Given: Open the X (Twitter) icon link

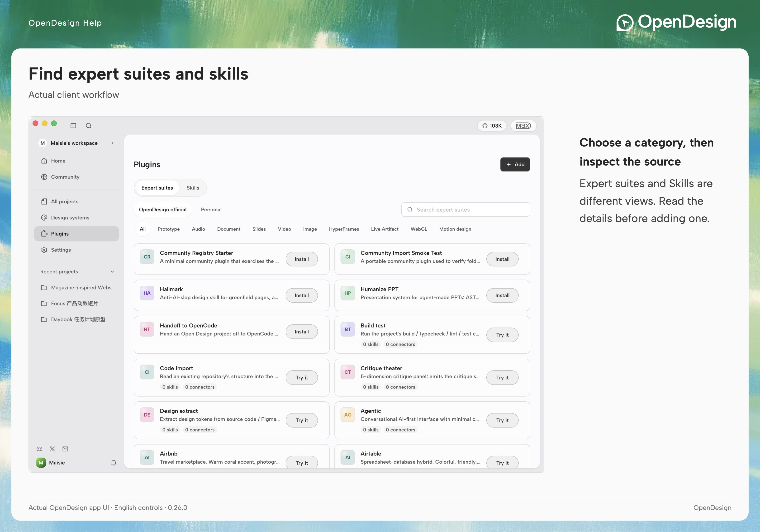Looking at the screenshot, I should [52, 449].
